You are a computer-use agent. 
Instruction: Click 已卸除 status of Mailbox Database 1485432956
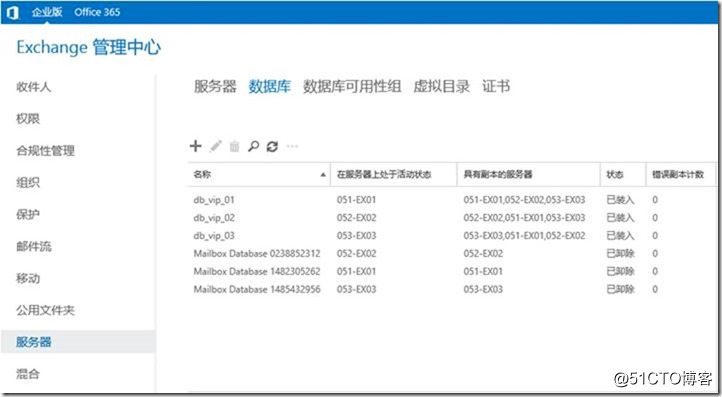620,290
